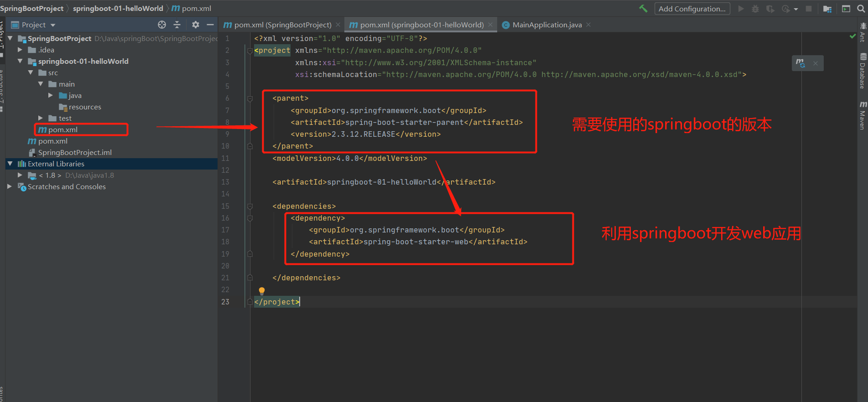Collapse springboot-01-helloWorld module

20,61
